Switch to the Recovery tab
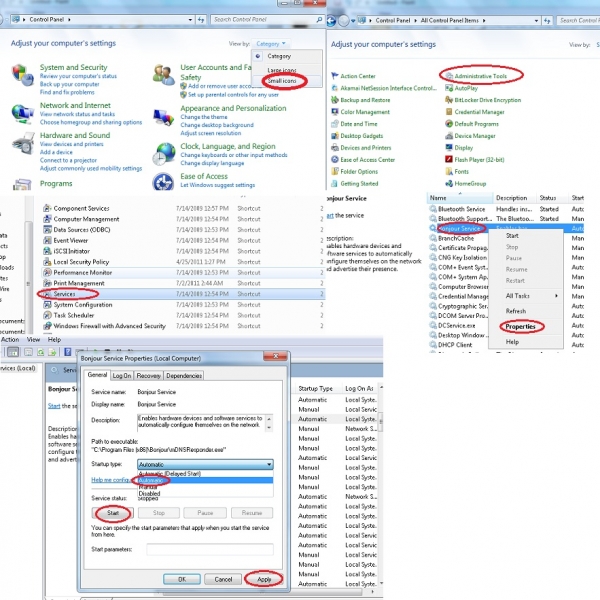Viewport: 600px width, 600px height. coord(148,376)
